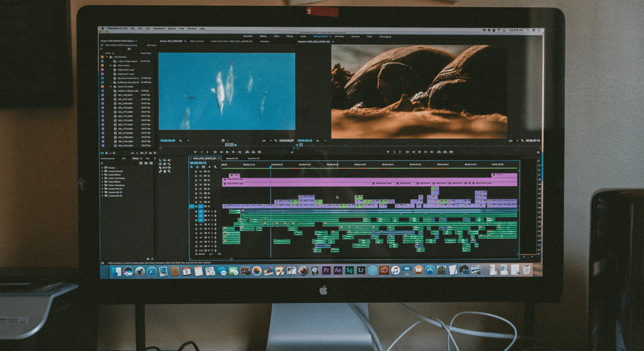Select the Razor tool in the timeline toolbar
Image resolution: width=644 pixels, height=351 pixels.
[x=161, y=168]
